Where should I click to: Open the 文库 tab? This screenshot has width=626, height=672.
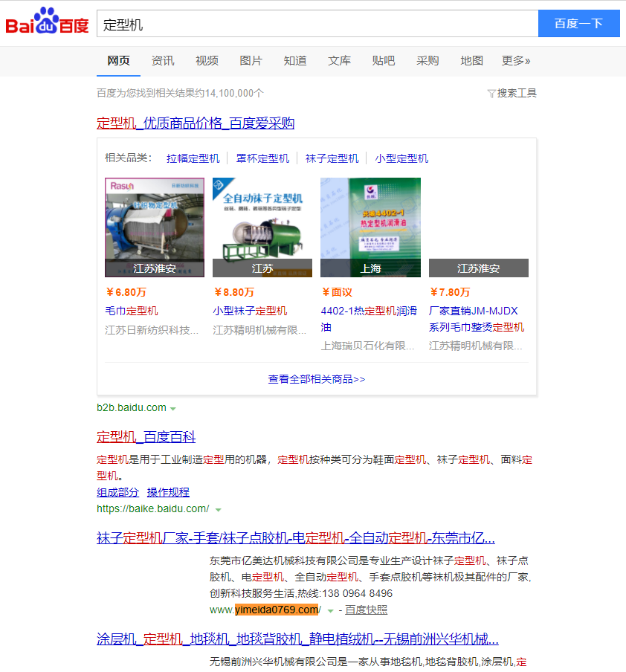[339, 61]
